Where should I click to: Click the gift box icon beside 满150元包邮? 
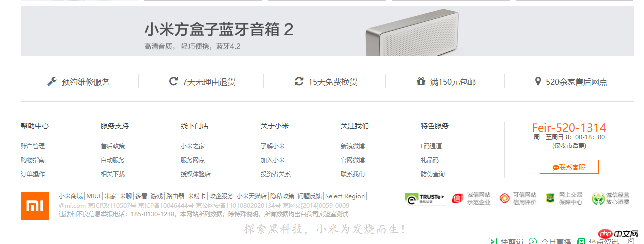point(421,81)
